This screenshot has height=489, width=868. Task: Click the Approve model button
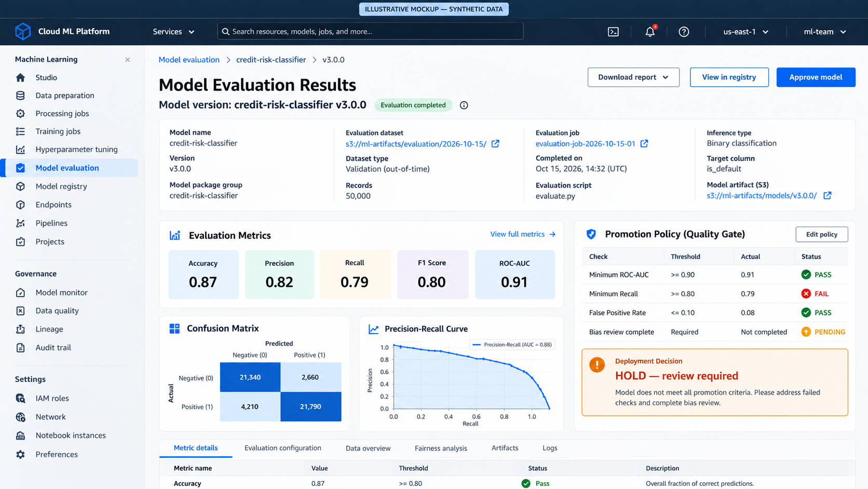816,77
